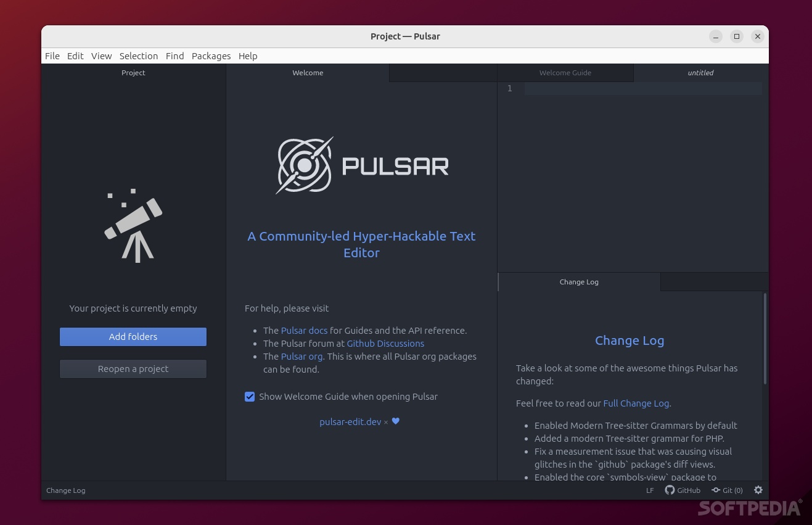Follow the Full Change Log link

[636, 403]
